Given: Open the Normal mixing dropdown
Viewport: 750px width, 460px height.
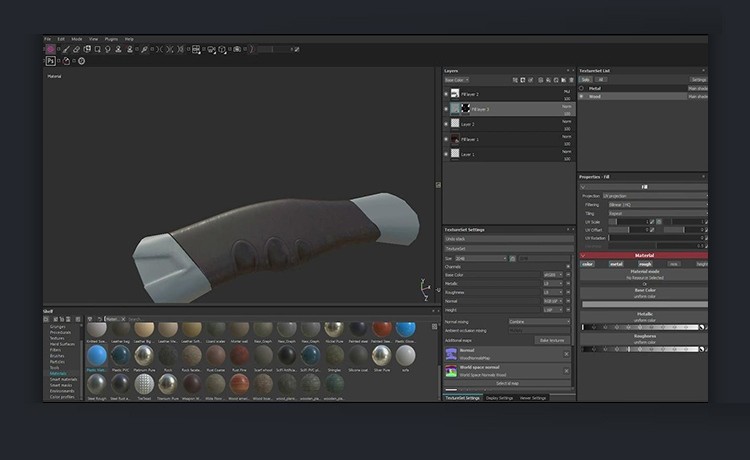Looking at the screenshot, I should 540,322.
